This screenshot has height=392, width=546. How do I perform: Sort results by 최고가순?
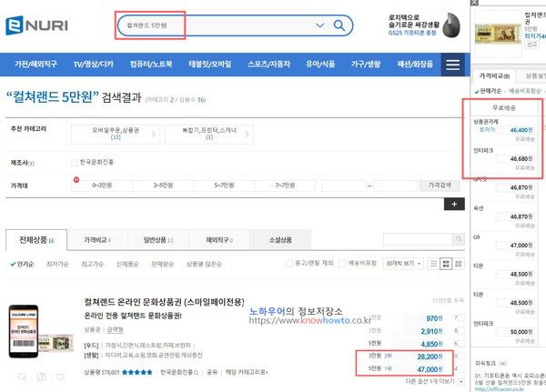[x=93, y=265]
